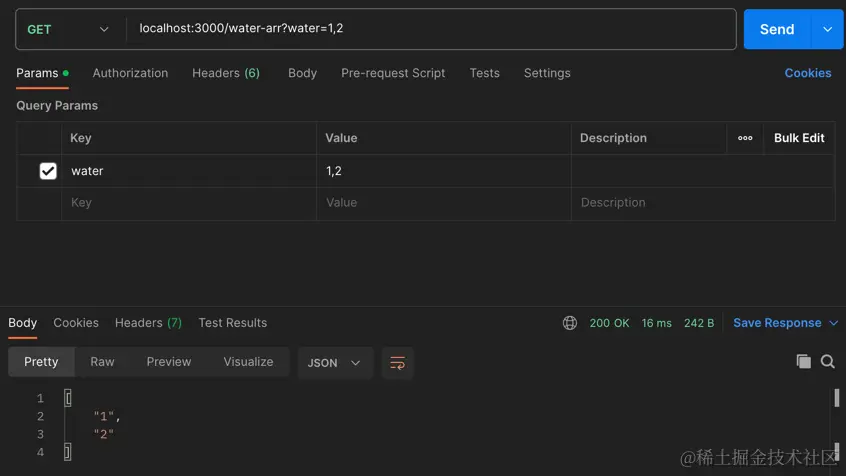The height and width of the screenshot is (476, 846).
Task: Select the Raw response view
Action: pyautogui.click(x=103, y=362)
